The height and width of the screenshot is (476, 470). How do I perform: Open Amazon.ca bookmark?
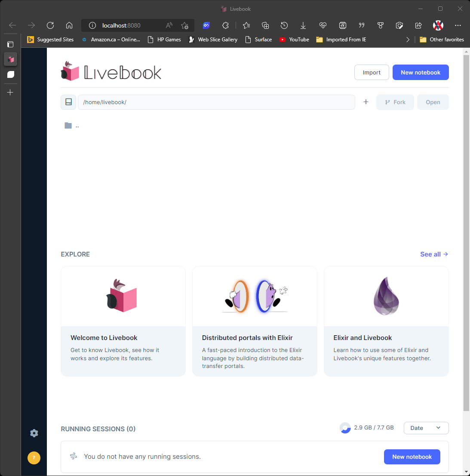point(111,40)
